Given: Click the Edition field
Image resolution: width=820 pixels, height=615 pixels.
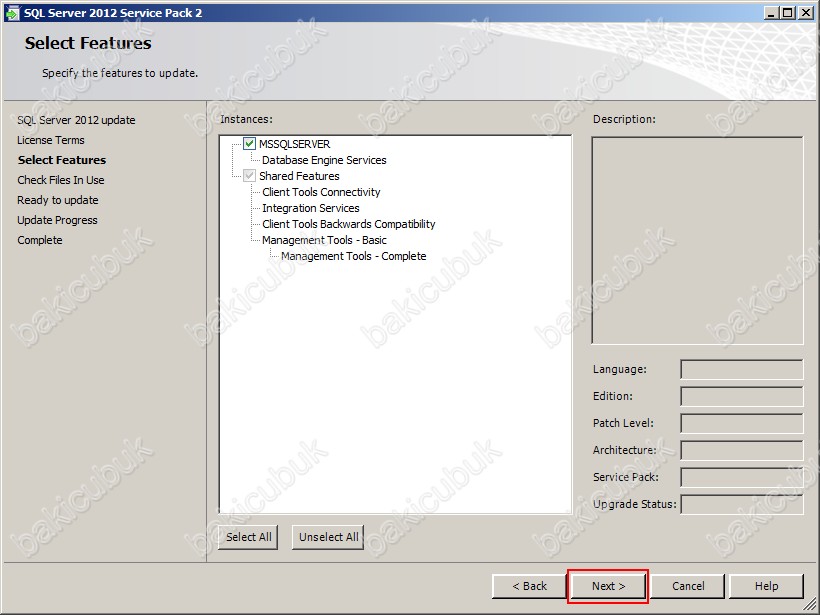Looking at the screenshot, I should point(742,396).
